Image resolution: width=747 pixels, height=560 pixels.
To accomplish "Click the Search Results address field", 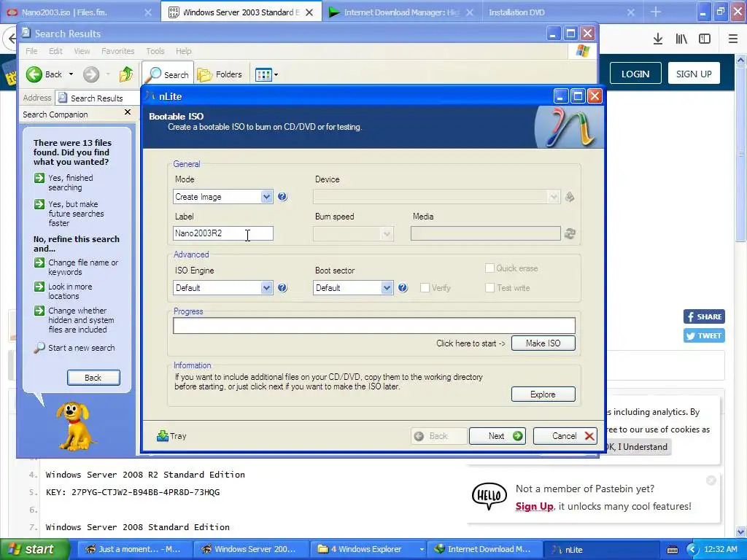I will click(98, 98).
